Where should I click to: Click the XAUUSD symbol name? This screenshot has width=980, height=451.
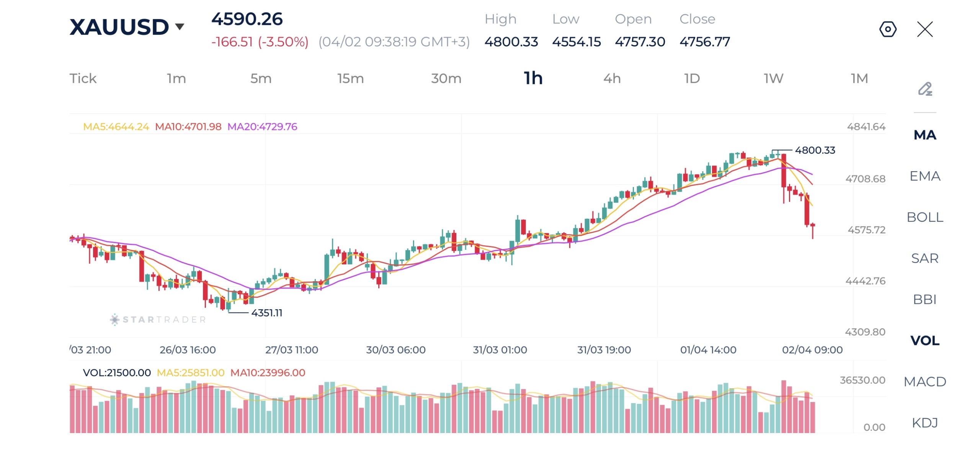(x=119, y=27)
